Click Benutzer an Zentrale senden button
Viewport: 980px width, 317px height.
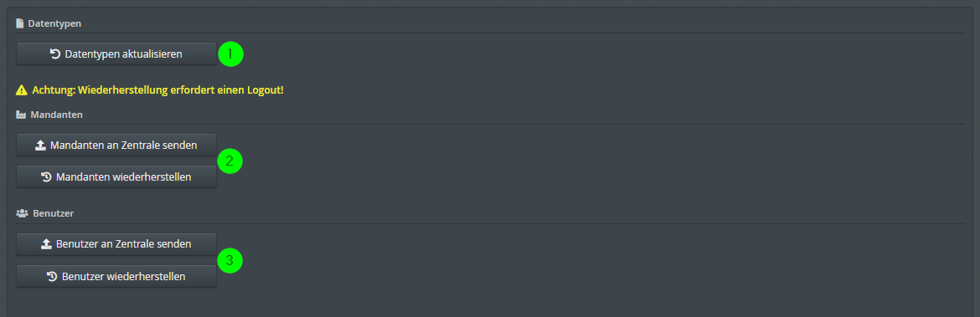tap(116, 244)
